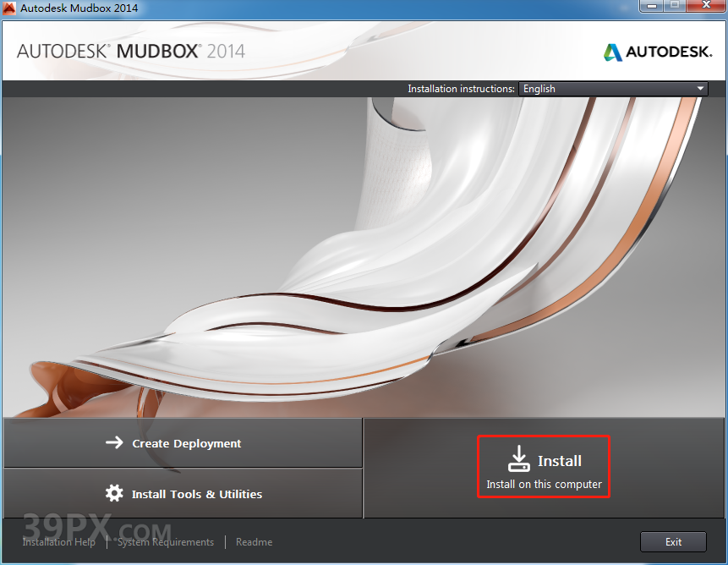The width and height of the screenshot is (728, 565).
Task: Open the Installation instructions language dropdown
Action: click(x=611, y=88)
